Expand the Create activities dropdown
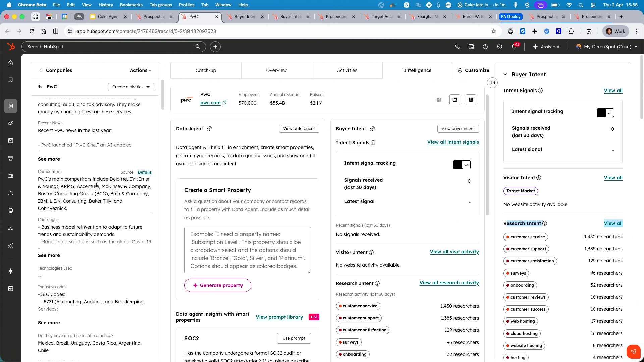 tap(131, 87)
